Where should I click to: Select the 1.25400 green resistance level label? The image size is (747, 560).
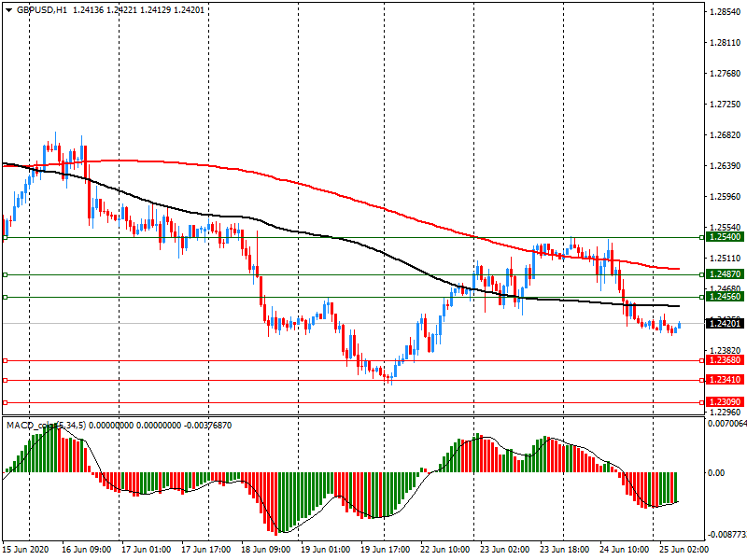click(x=725, y=237)
